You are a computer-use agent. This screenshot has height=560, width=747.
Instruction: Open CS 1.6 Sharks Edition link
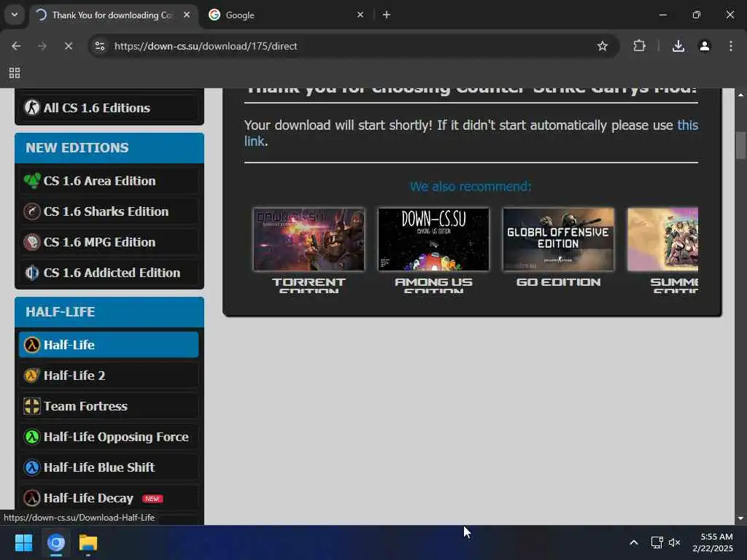109,211
